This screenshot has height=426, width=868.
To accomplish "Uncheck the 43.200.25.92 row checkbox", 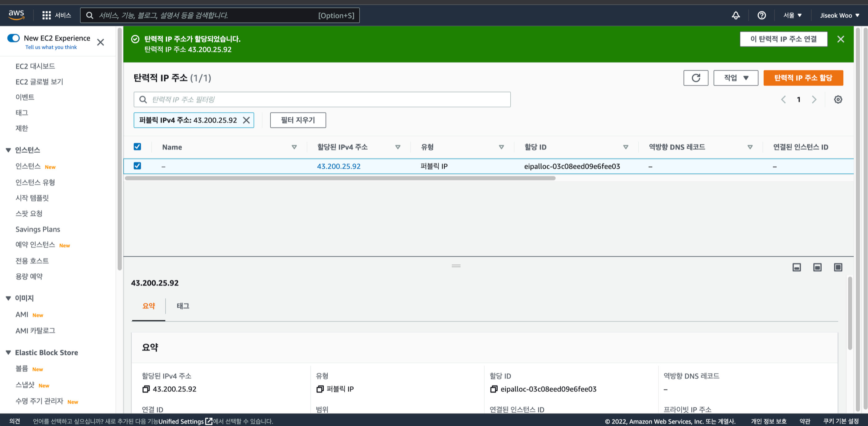I will [x=137, y=166].
